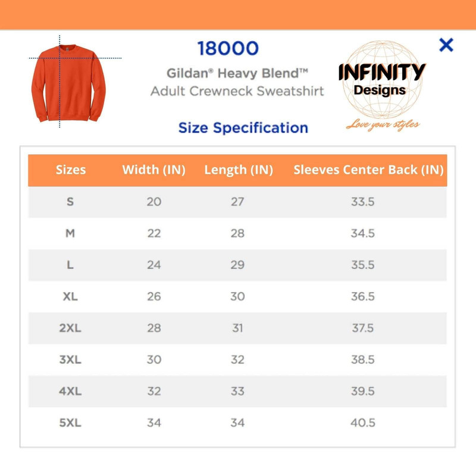476x476 pixels.
Task: Click the 40.5 sleeve measurement cell
Action: coord(362,423)
